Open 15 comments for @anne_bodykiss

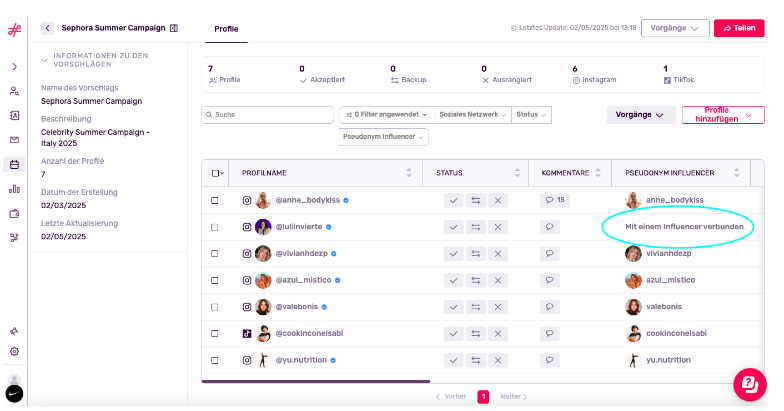tap(554, 200)
